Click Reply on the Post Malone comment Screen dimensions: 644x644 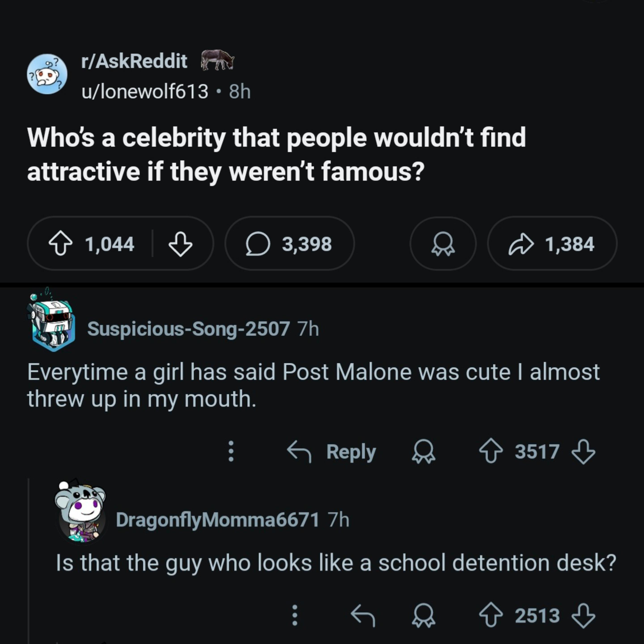pos(332,452)
